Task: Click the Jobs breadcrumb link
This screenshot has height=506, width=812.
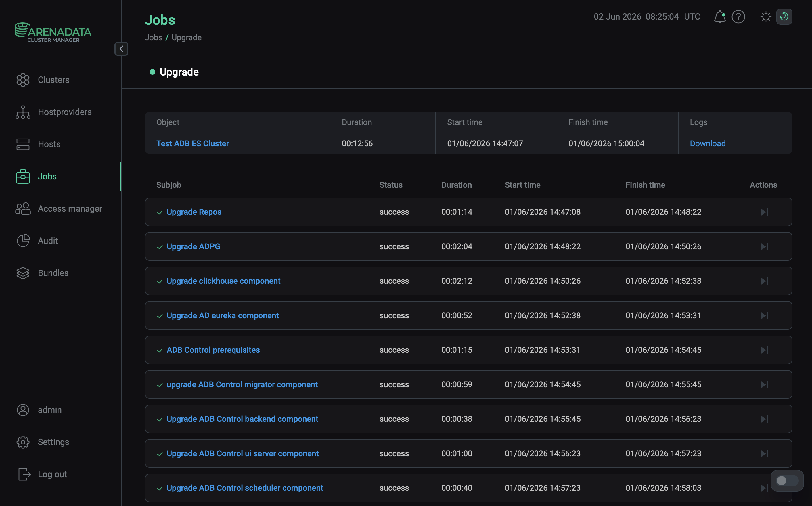Action: coord(154,37)
